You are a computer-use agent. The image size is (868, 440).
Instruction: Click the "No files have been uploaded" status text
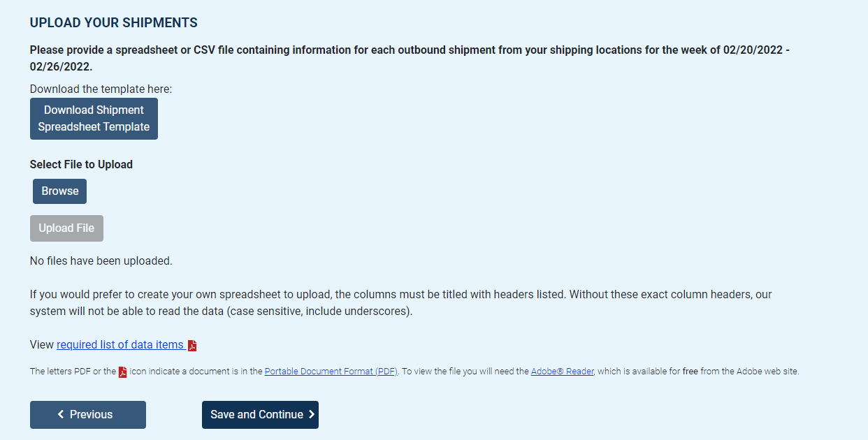101,261
